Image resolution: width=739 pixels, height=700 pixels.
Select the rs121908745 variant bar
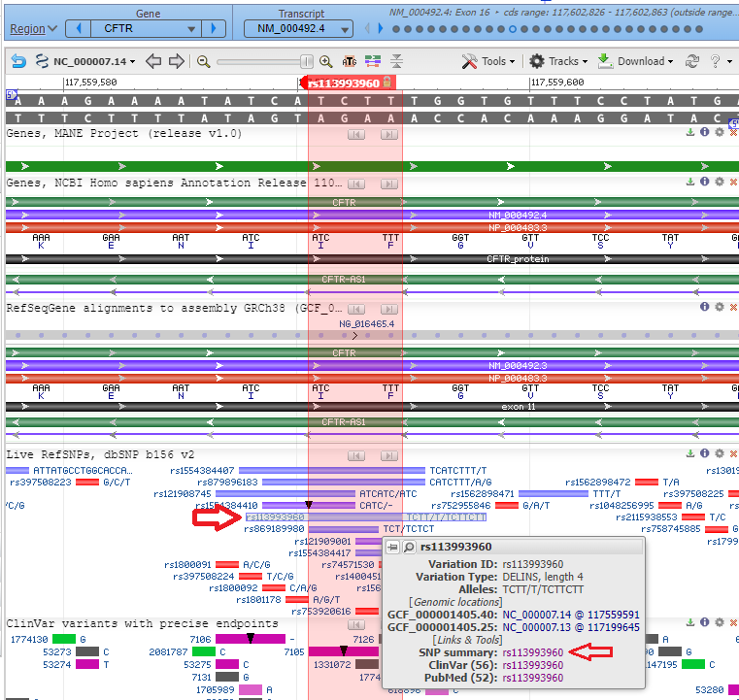[x=286, y=493]
